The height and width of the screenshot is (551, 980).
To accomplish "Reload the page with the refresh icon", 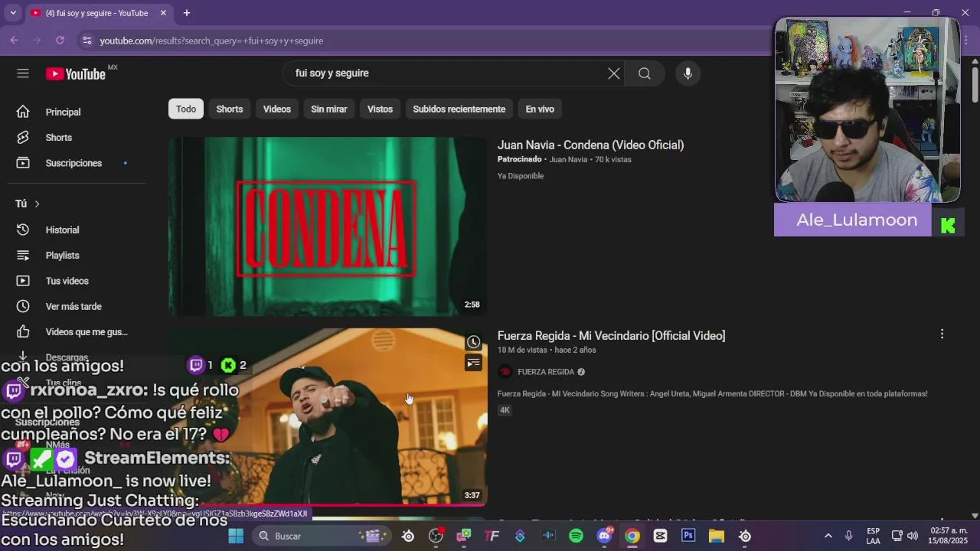I will (x=60, y=41).
